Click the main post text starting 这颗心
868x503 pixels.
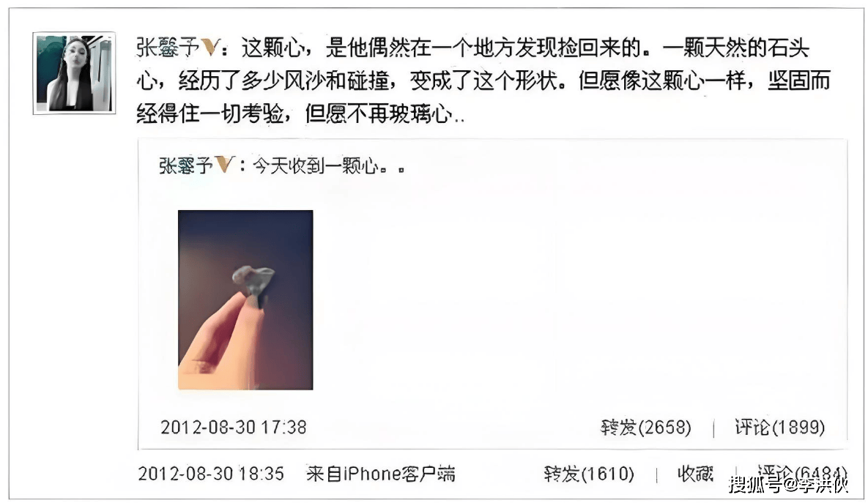pos(483,81)
